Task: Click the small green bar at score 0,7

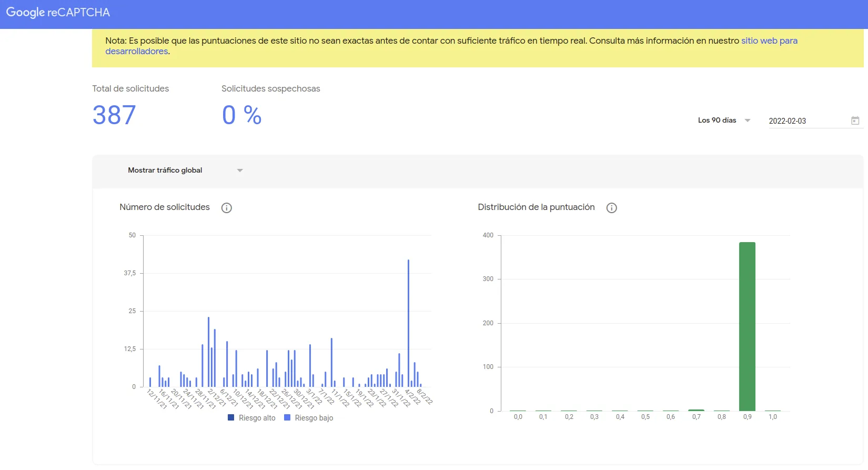Action: pyautogui.click(x=696, y=410)
